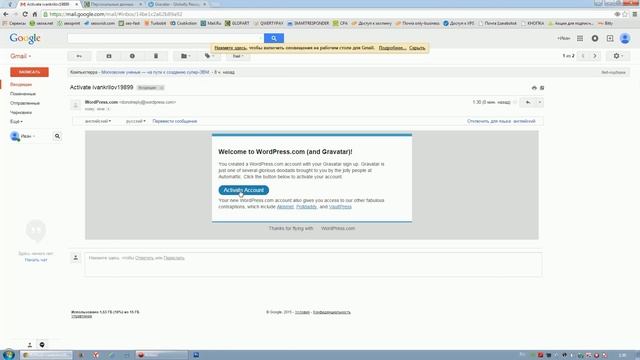The height and width of the screenshot is (360, 640).
Task: Click the browser home button
Action: coord(35,14)
